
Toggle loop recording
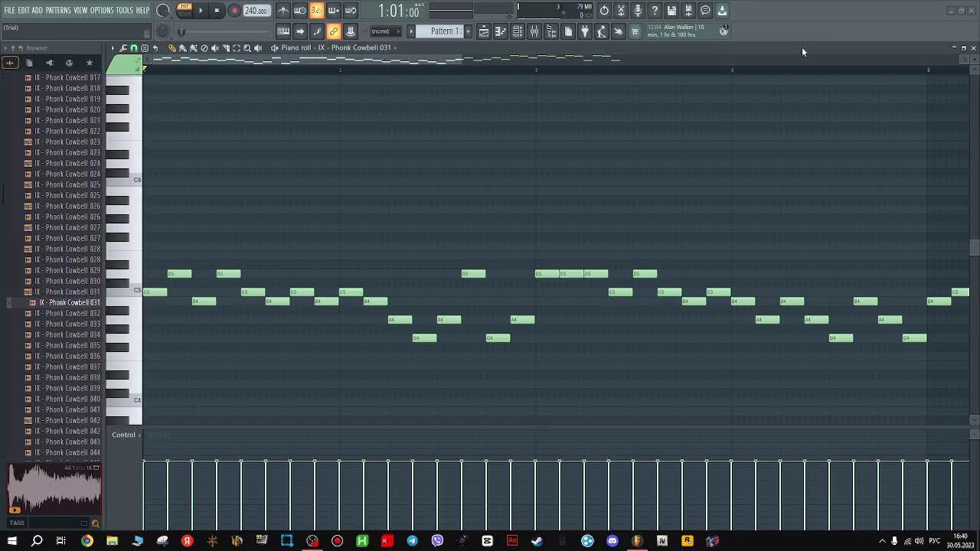pos(351,11)
